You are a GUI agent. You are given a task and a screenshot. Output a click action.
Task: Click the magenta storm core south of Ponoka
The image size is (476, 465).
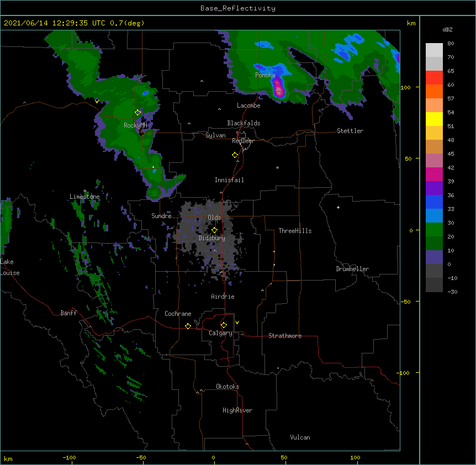click(278, 88)
